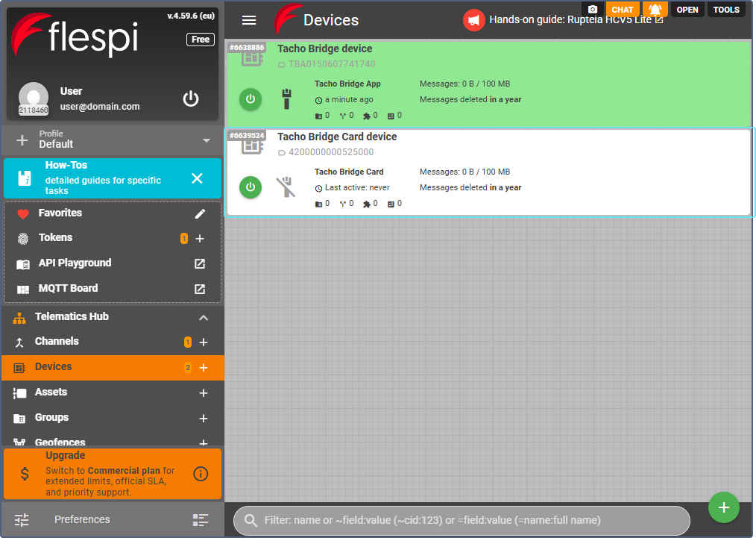The image size is (756, 538).
Task: Open API Playground in new window
Action: 200,263
